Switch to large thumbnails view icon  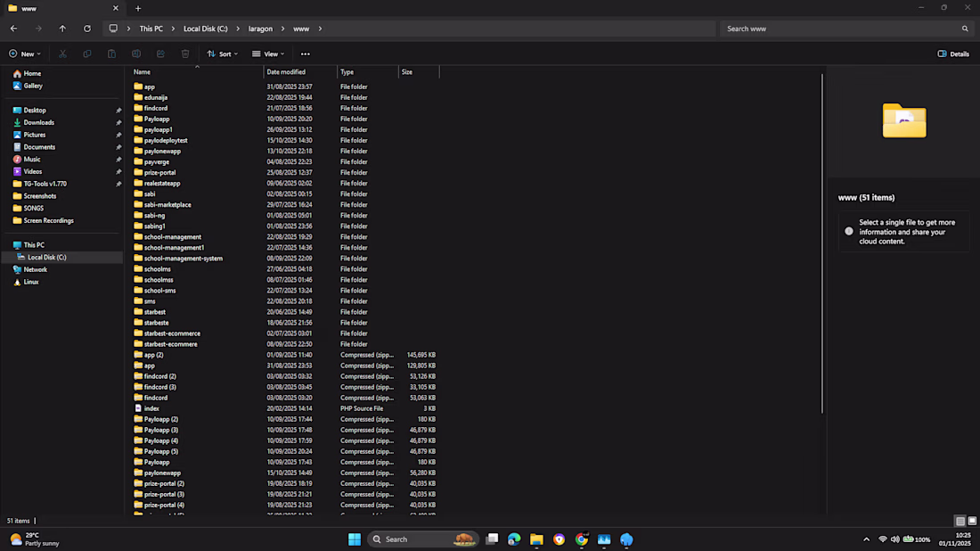[972, 521]
